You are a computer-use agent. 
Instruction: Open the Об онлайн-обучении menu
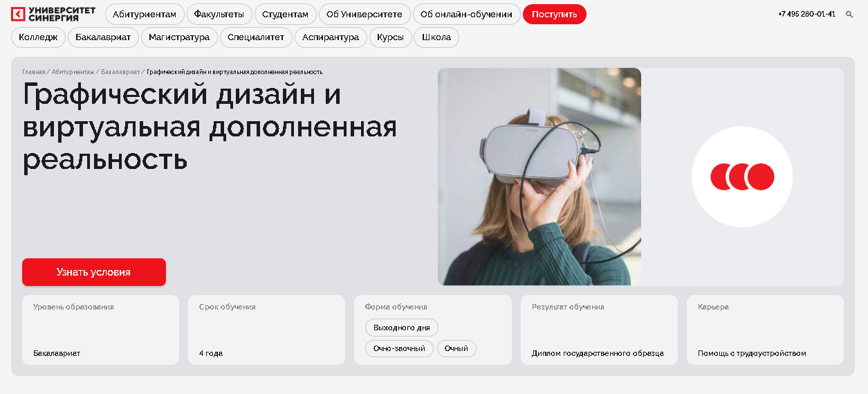pos(467,14)
